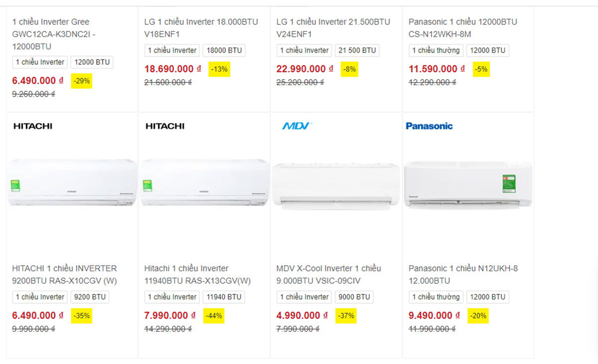598x364 pixels.
Task: Open Panasonic CS-N12WKH-8M product link
Action: [x=462, y=28]
